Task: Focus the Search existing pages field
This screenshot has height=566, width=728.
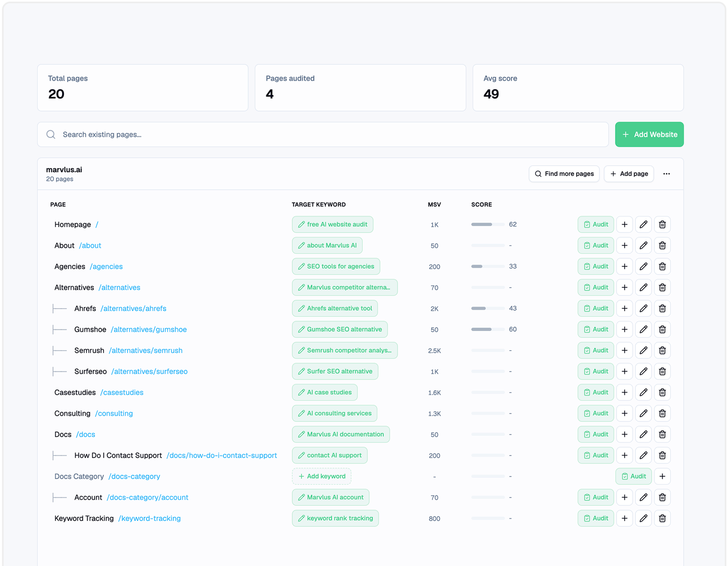Action: (x=323, y=134)
